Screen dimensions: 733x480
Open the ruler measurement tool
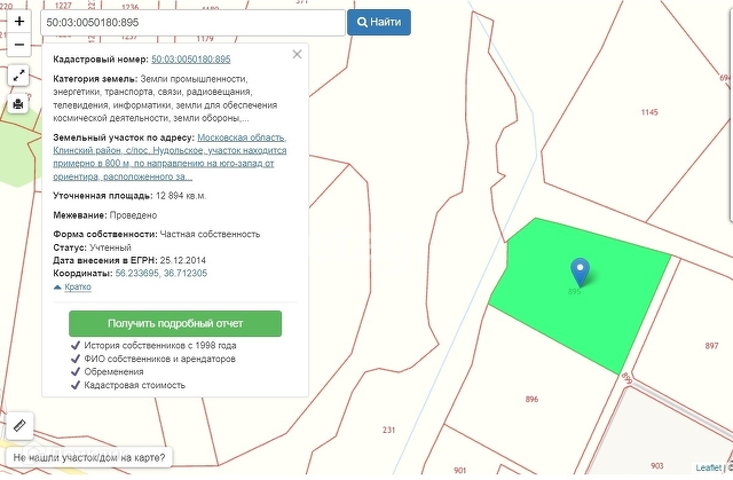click(19, 426)
